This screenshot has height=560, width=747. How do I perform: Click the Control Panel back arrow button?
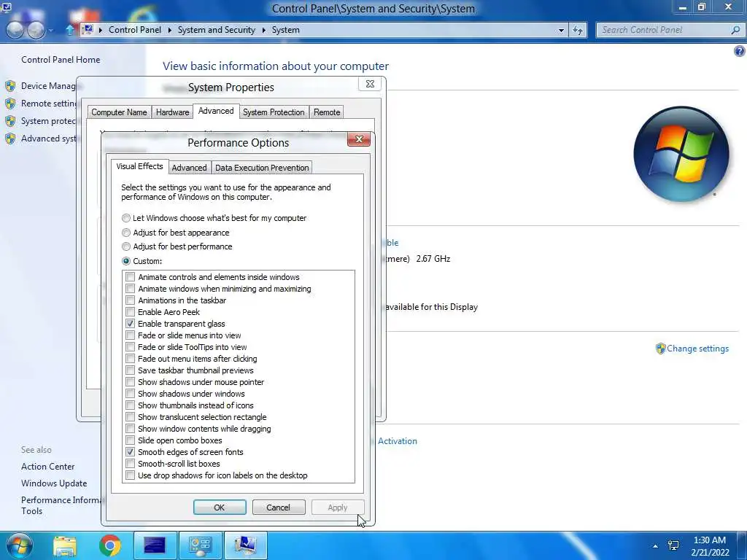[x=15, y=30]
